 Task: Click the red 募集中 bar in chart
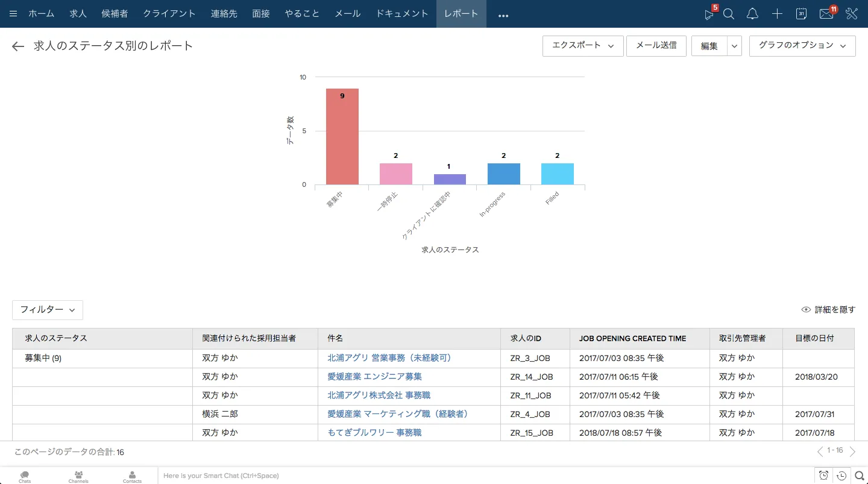pyautogui.click(x=342, y=139)
